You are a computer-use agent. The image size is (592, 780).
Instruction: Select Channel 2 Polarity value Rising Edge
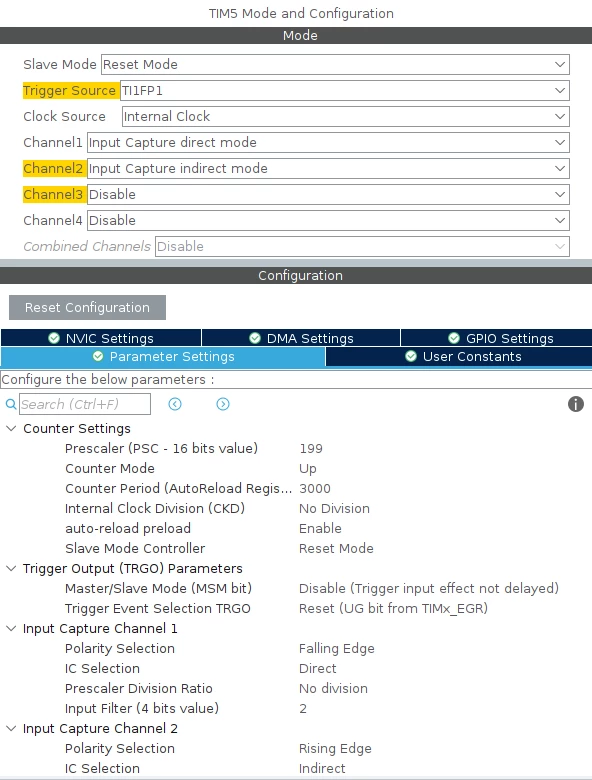click(x=335, y=749)
